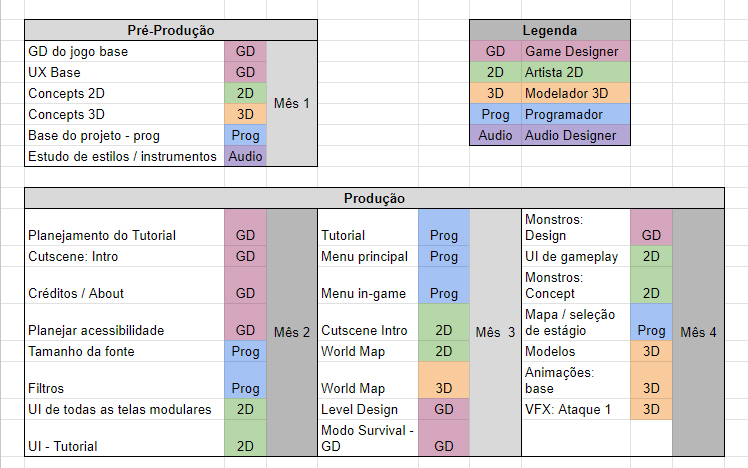This screenshot has height=468, width=748.
Task: Select the 'UI de gameplay' cell
Action: tap(576, 256)
